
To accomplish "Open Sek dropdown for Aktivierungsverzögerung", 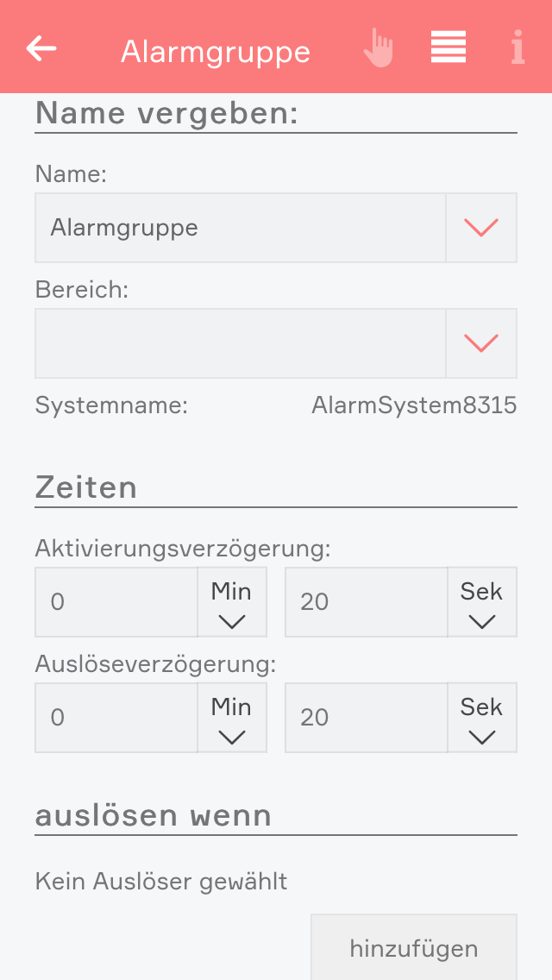I will pyautogui.click(x=481, y=602).
